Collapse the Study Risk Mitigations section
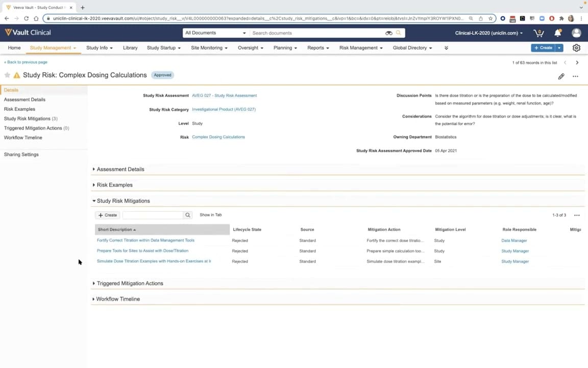This screenshot has height=368, width=588. (121, 201)
